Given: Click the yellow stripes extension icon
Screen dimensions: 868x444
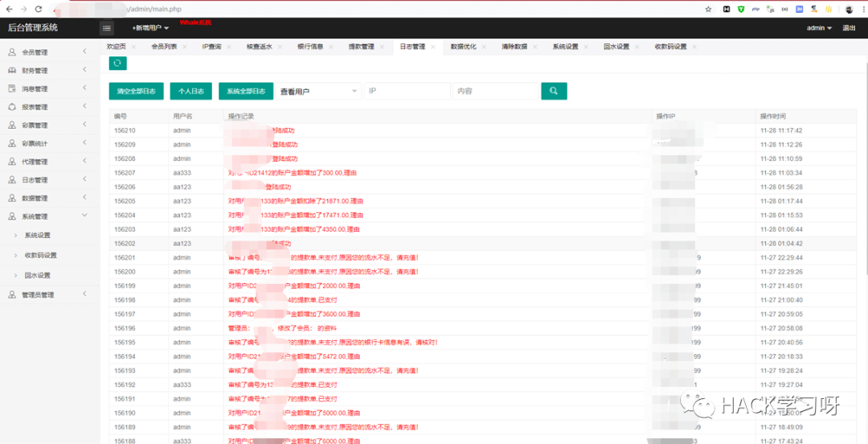Looking at the screenshot, I should click(829, 9).
